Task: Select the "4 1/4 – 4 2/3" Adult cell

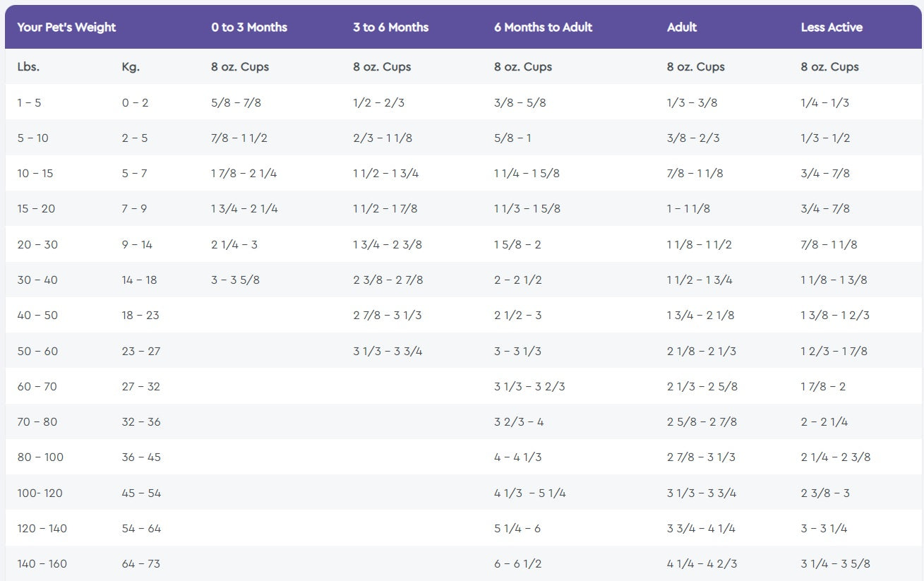Action: [x=702, y=564]
